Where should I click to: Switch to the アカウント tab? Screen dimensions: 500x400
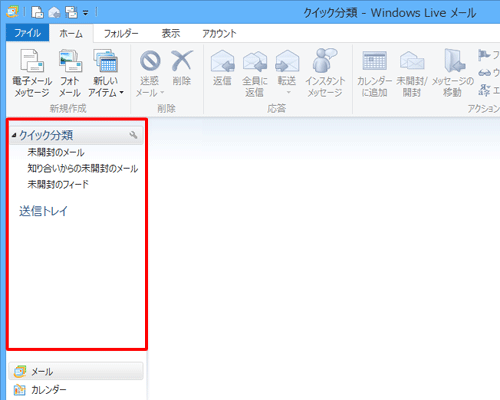click(219, 33)
